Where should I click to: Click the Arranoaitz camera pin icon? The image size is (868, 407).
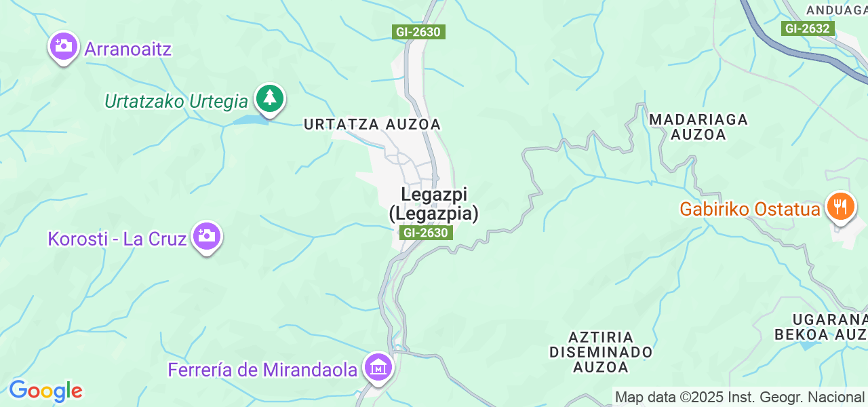pyautogui.click(x=64, y=47)
